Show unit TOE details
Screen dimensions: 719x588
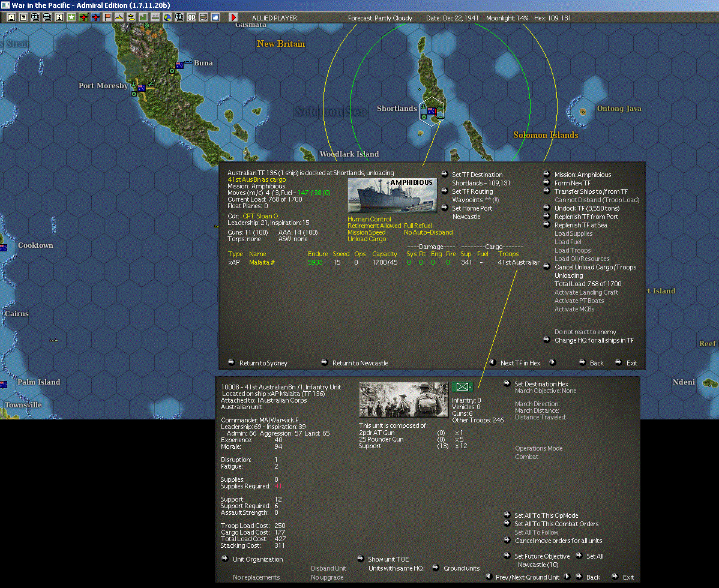[x=388, y=559]
